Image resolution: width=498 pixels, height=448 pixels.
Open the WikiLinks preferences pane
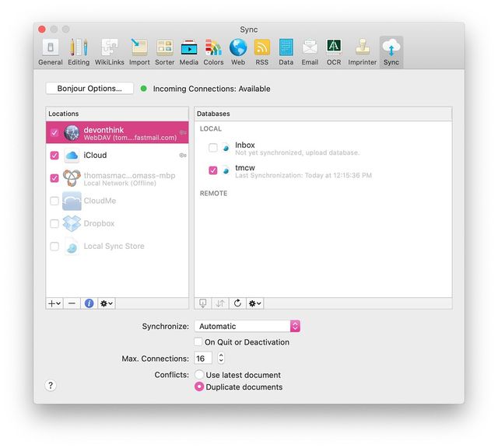click(109, 52)
